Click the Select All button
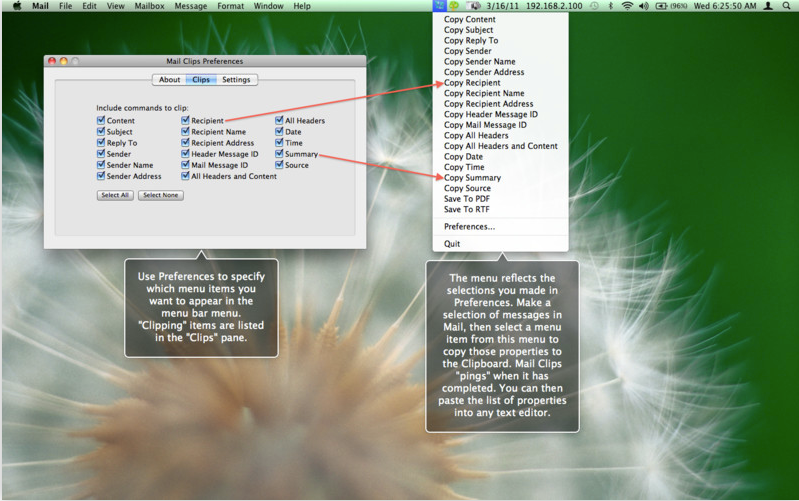Viewport: 799px width, 501px height. pos(115,195)
